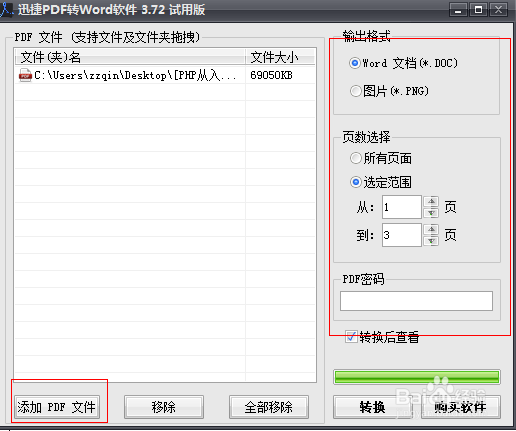Click the 到 end page input field
The image size is (516, 431).
click(x=402, y=235)
